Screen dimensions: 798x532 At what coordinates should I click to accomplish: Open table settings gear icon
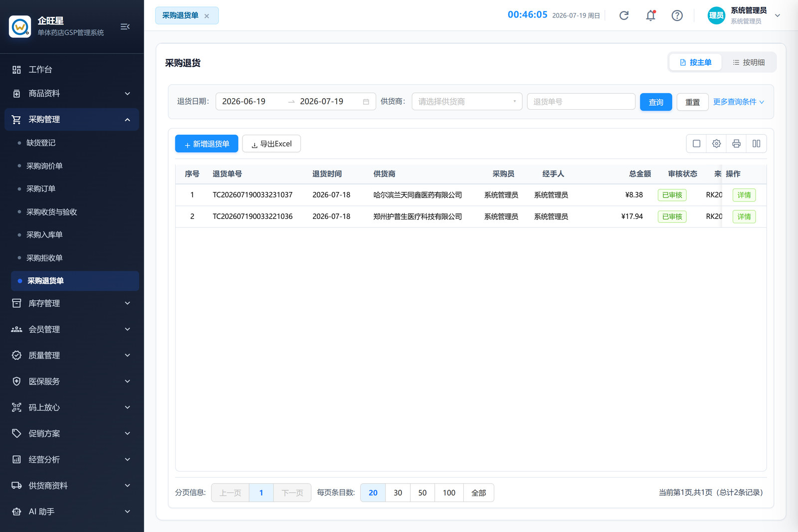click(x=716, y=144)
